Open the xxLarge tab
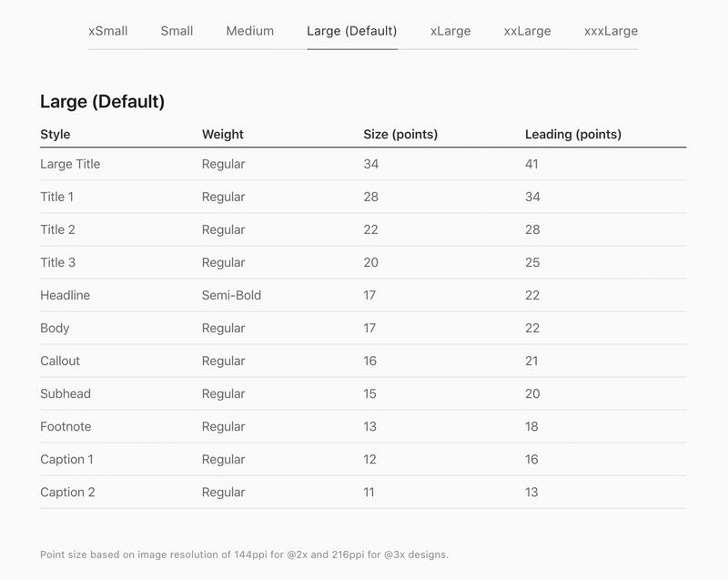This screenshot has width=728, height=580. 528,31
